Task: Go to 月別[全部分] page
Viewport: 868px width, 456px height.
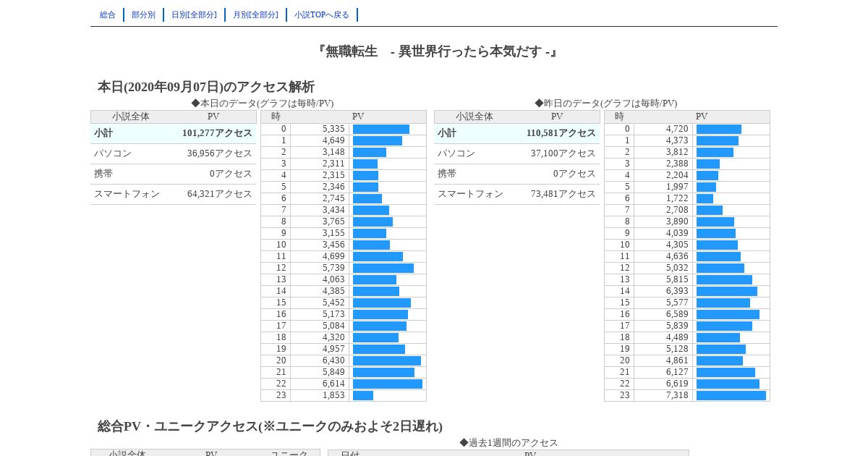Action: pos(255,14)
